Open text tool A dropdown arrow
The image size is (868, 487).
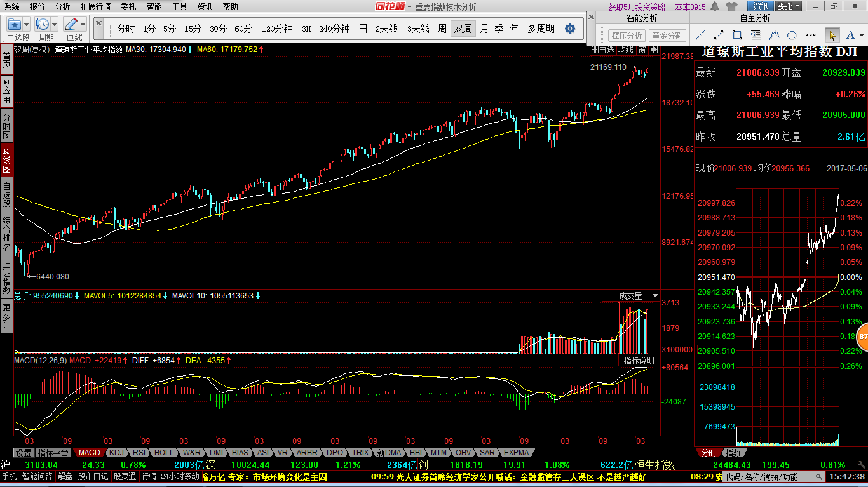coord(860,35)
